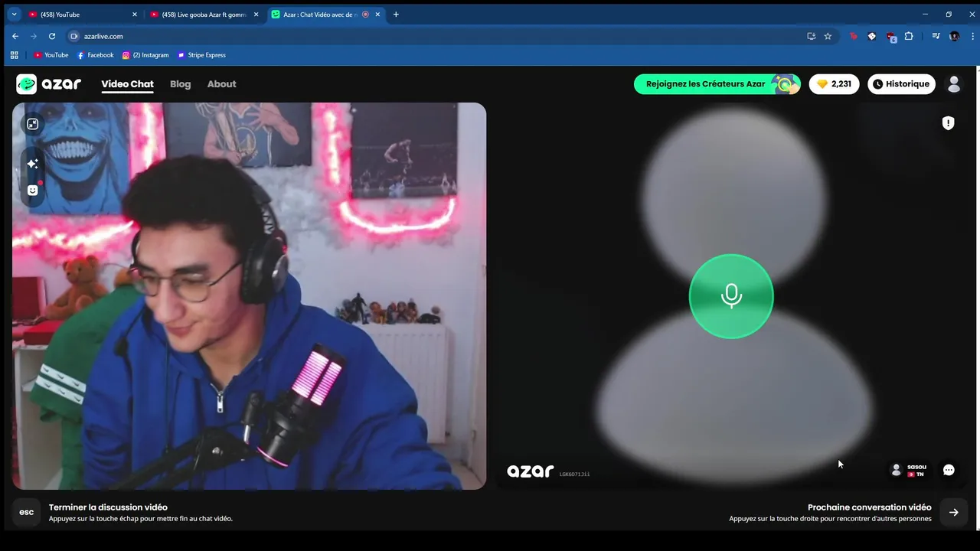The height and width of the screenshot is (551, 980).
Task: Close the Azar Chat Vidéo tab
Action: 377,15
